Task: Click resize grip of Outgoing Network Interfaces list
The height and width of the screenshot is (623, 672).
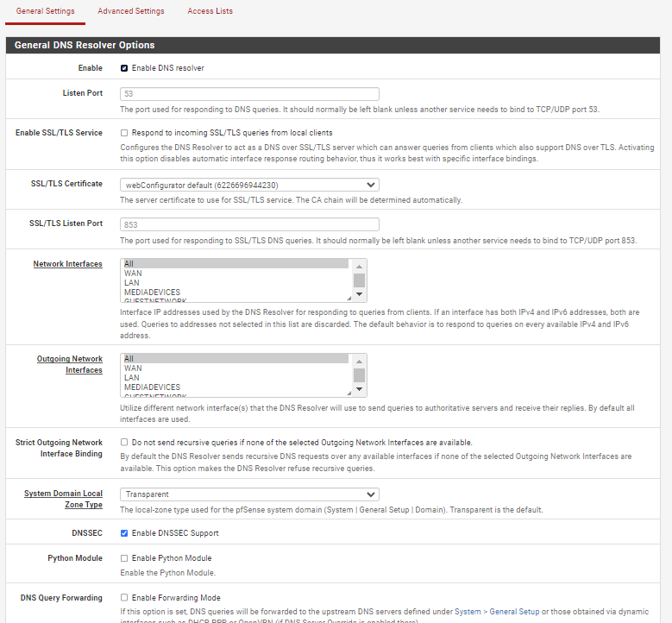Action: [x=349, y=393]
